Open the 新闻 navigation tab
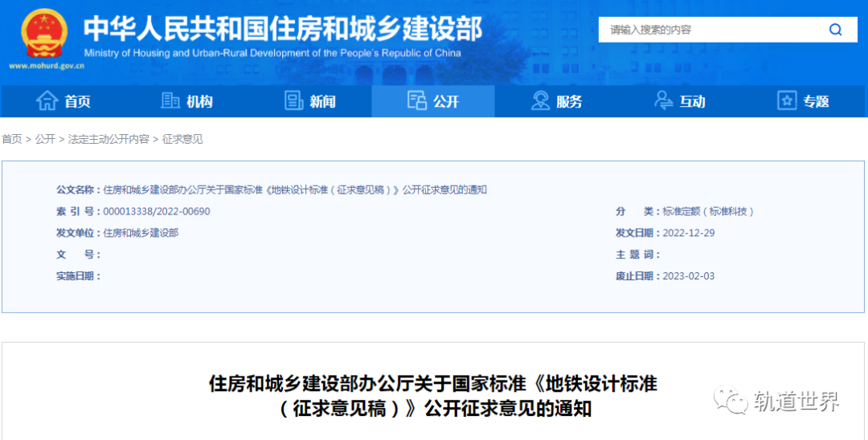 (310, 101)
